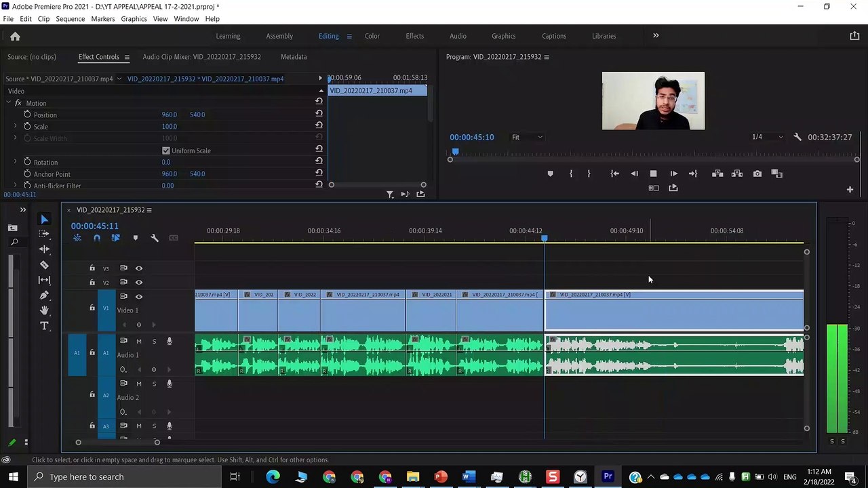Viewport: 868px width, 488px height.
Task: Open the source clip dropdown chevron
Action: click(119, 79)
